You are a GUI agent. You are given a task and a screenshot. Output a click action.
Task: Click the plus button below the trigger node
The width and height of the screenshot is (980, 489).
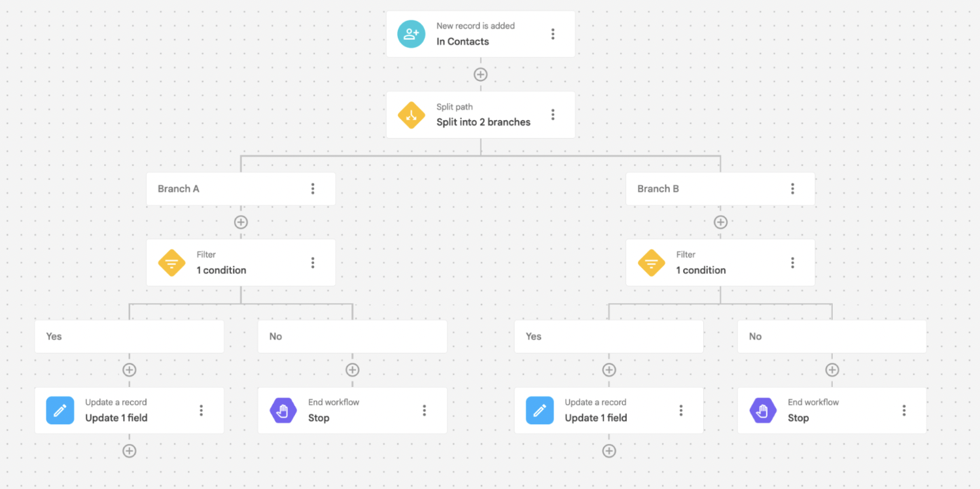(480, 74)
